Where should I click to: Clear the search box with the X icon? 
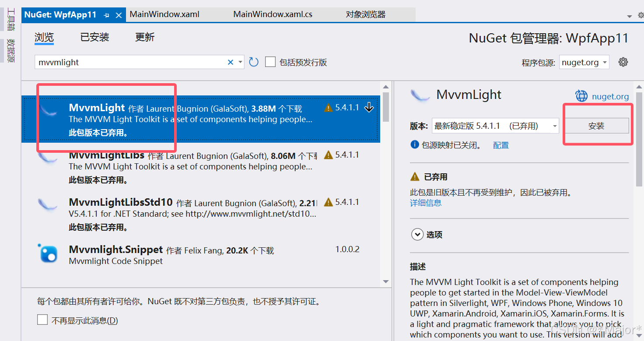[x=231, y=62]
